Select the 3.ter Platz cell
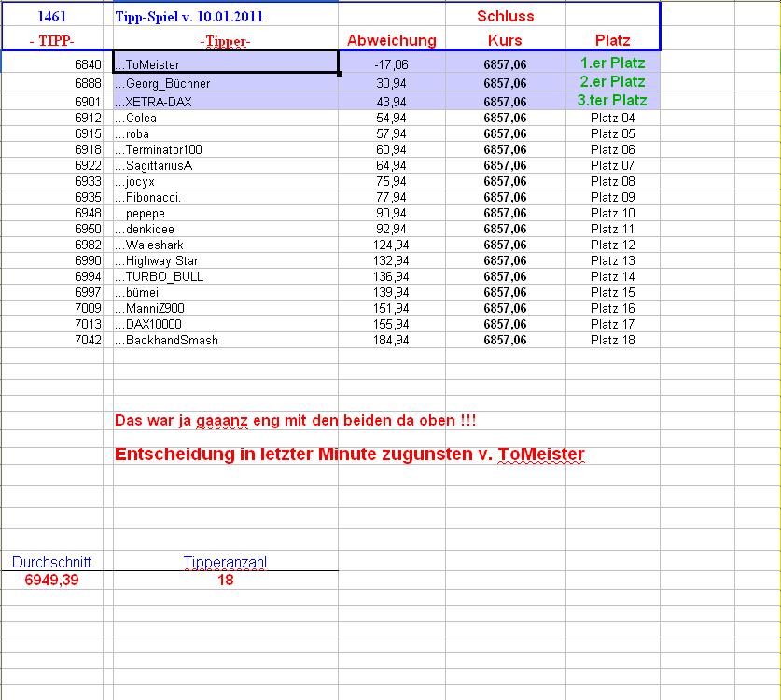 613,101
